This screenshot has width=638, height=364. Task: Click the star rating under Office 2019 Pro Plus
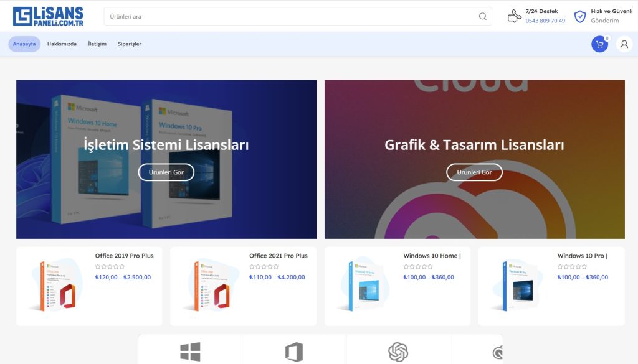pos(110,266)
